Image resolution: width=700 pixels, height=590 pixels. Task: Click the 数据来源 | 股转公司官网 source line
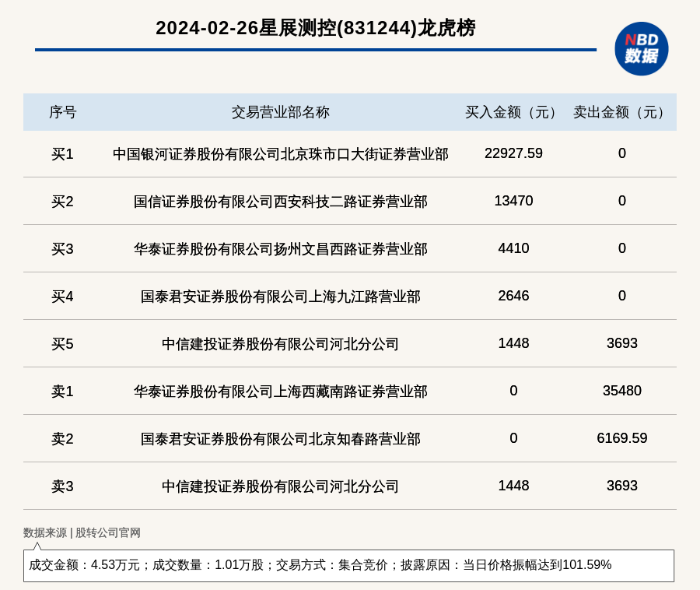point(82,533)
